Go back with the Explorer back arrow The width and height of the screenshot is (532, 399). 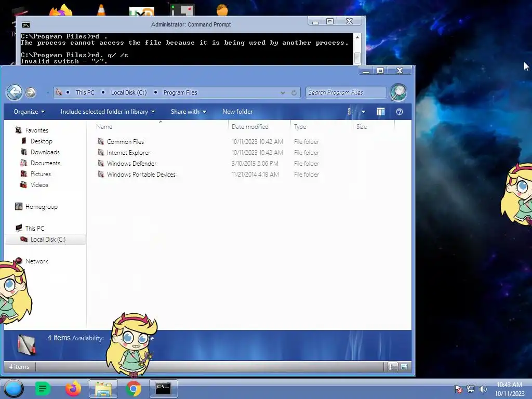tap(15, 92)
